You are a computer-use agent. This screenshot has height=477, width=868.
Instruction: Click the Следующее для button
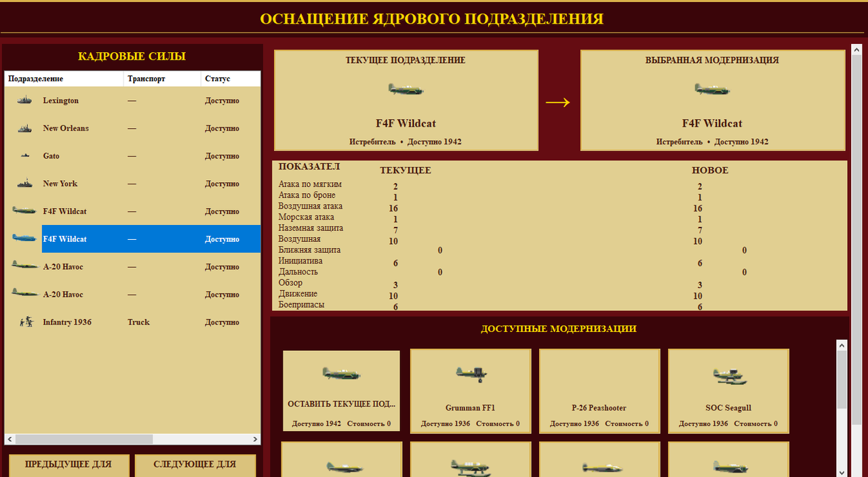pyautogui.click(x=195, y=465)
